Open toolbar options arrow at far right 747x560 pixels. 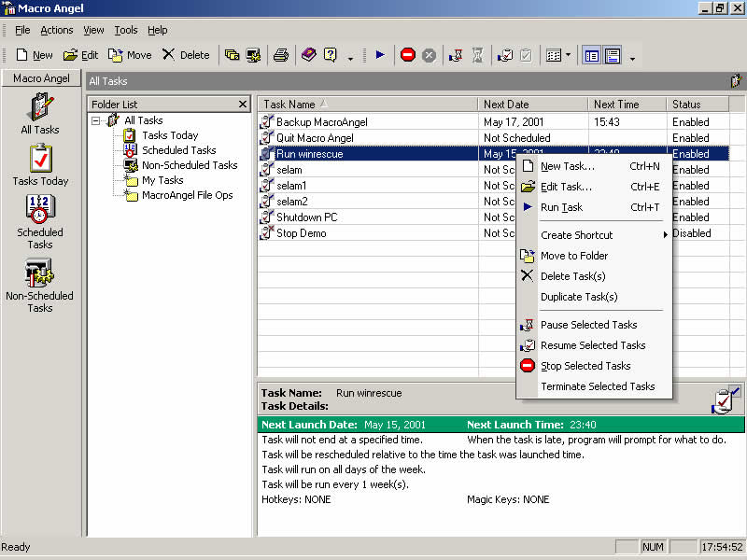coord(633,59)
